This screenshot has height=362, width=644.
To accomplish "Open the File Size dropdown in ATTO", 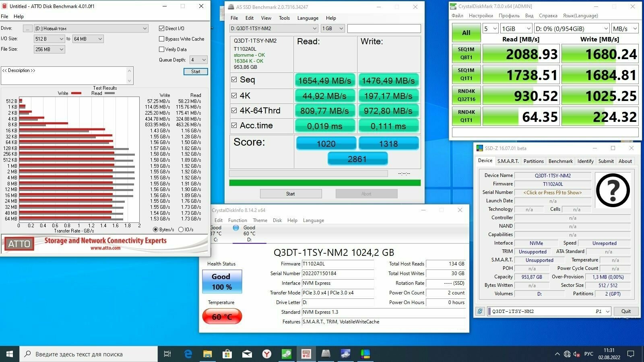I will pyautogui.click(x=50, y=49).
